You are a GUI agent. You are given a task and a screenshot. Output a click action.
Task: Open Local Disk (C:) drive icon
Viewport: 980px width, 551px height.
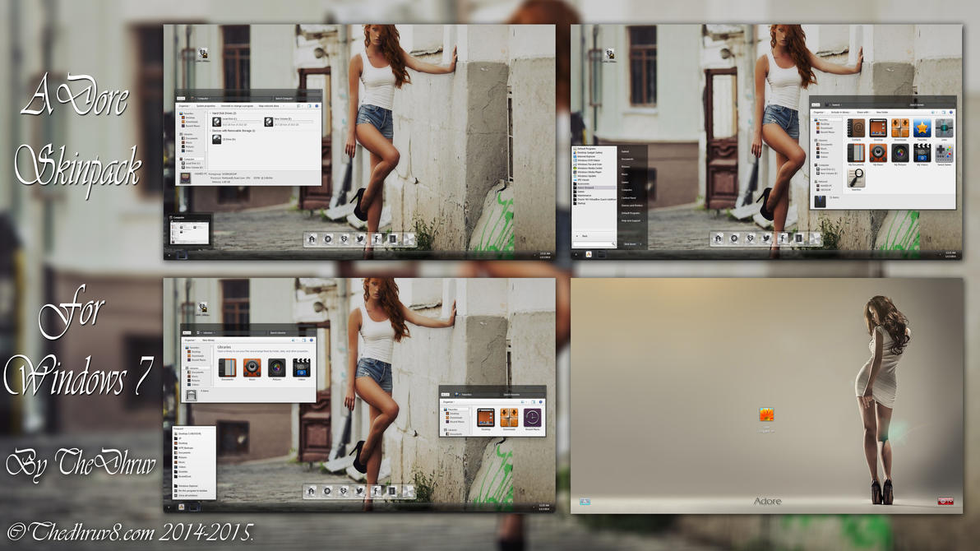pos(217,122)
